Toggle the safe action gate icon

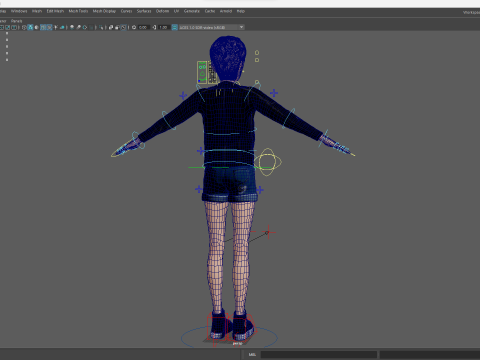[7, 27]
